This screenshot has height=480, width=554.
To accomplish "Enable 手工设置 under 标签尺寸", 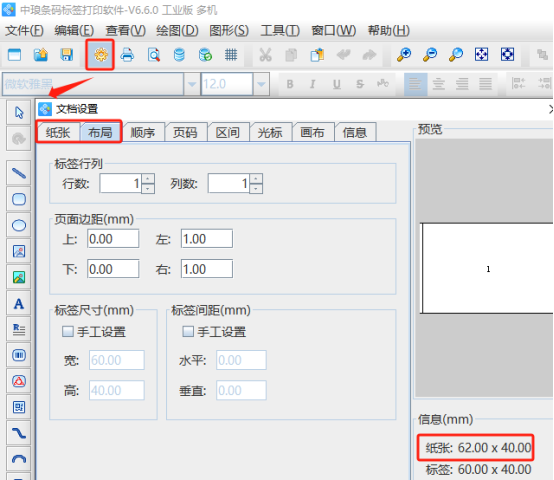I will (67, 332).
